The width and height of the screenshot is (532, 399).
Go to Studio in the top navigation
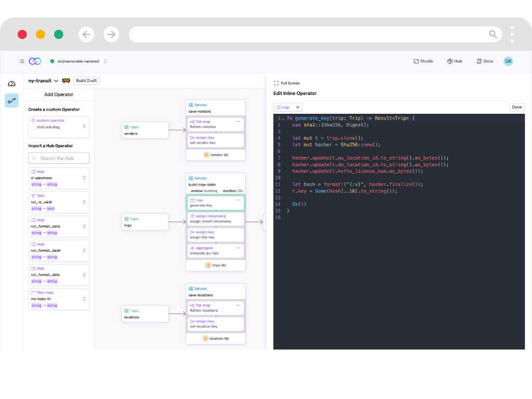[x=423, y=61]
